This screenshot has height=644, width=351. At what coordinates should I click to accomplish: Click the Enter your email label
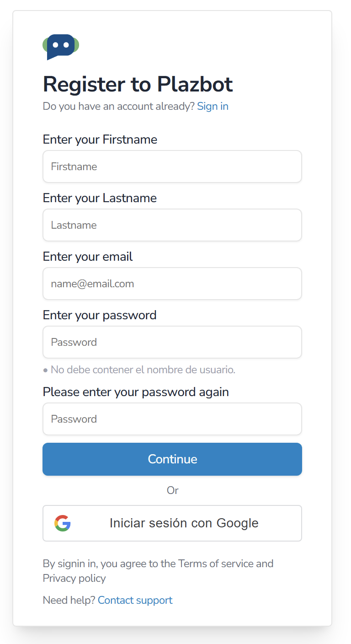(x=87, y=257)
